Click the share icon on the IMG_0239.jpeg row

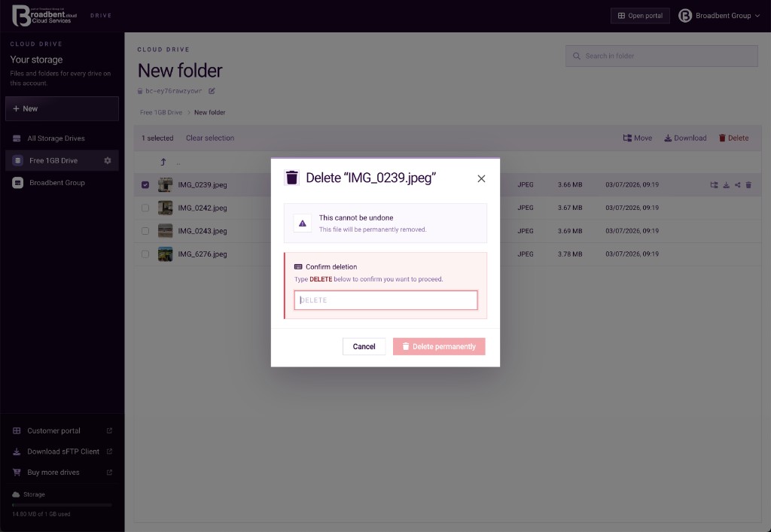click(738, 185)
